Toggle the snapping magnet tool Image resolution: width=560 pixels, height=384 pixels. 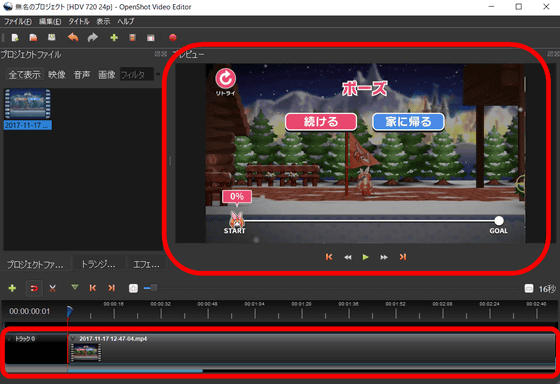pyautogui.click(x=34, y=288)
